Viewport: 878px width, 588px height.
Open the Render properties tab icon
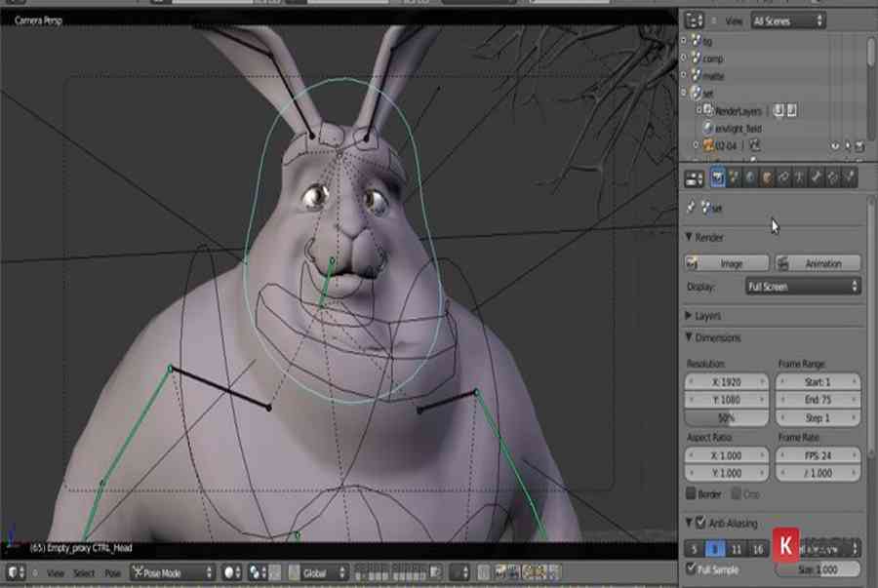(718, 178)
